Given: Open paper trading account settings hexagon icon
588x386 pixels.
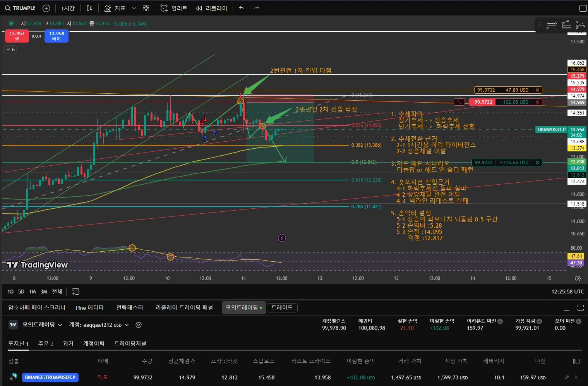Looking at the screenshot, I should point(139,325).
